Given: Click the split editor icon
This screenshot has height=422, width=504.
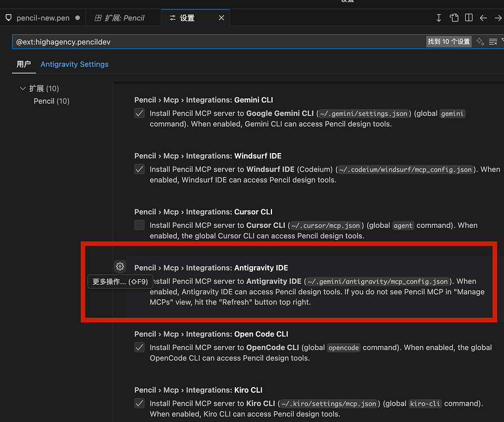Looking at the screenshot, I should [469, 17].
